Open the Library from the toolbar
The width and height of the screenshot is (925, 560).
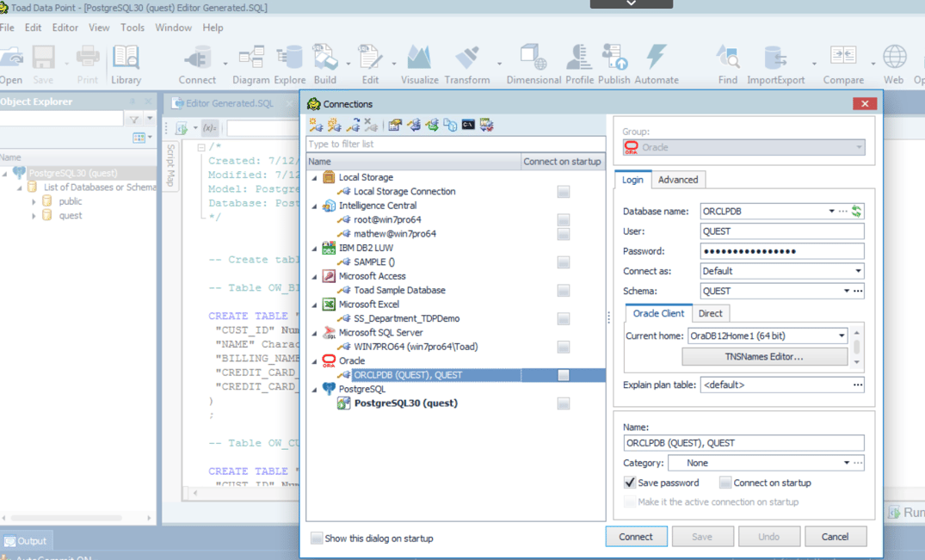pos(126,65)
